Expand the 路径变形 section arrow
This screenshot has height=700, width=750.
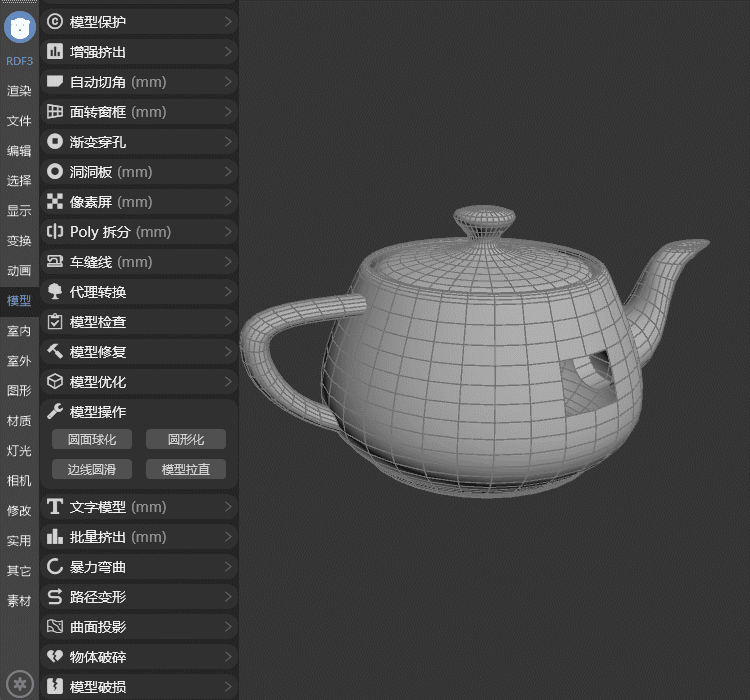click(228, 597)
